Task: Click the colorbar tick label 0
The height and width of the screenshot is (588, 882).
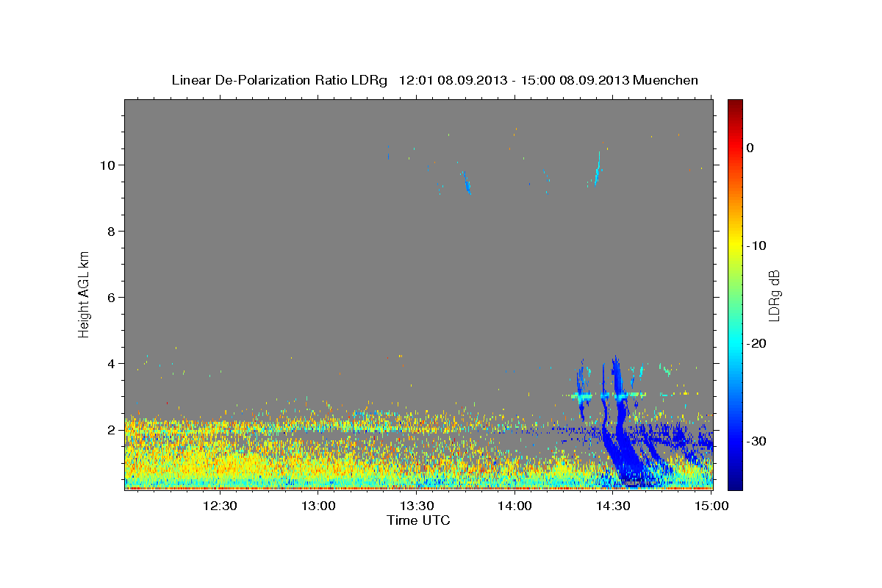Action: tap(750, 148)
